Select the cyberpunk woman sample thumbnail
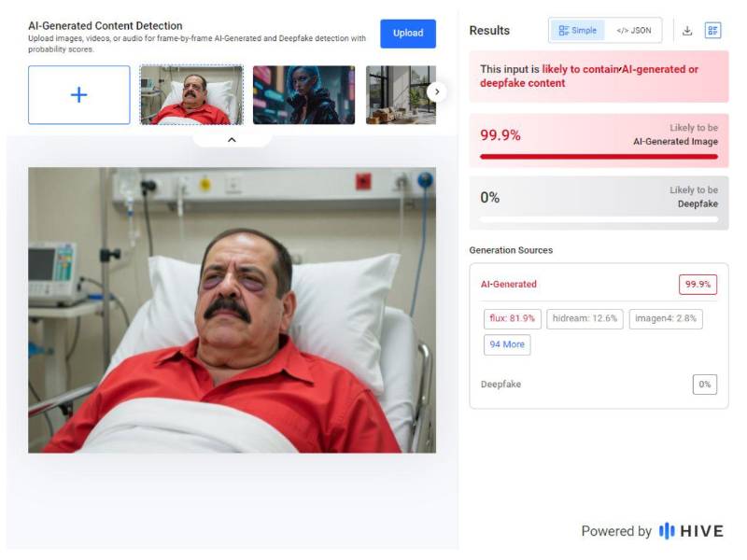 [303, 95]
